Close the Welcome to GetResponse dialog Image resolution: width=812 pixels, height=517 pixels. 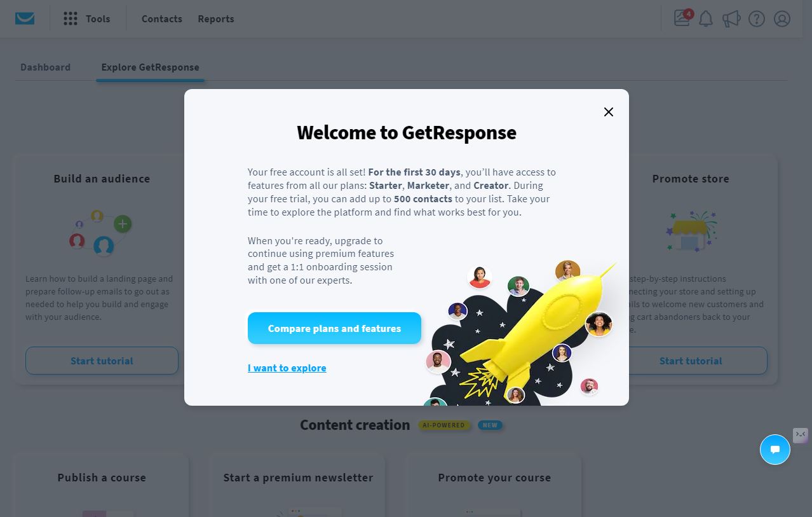coord(609,112)
